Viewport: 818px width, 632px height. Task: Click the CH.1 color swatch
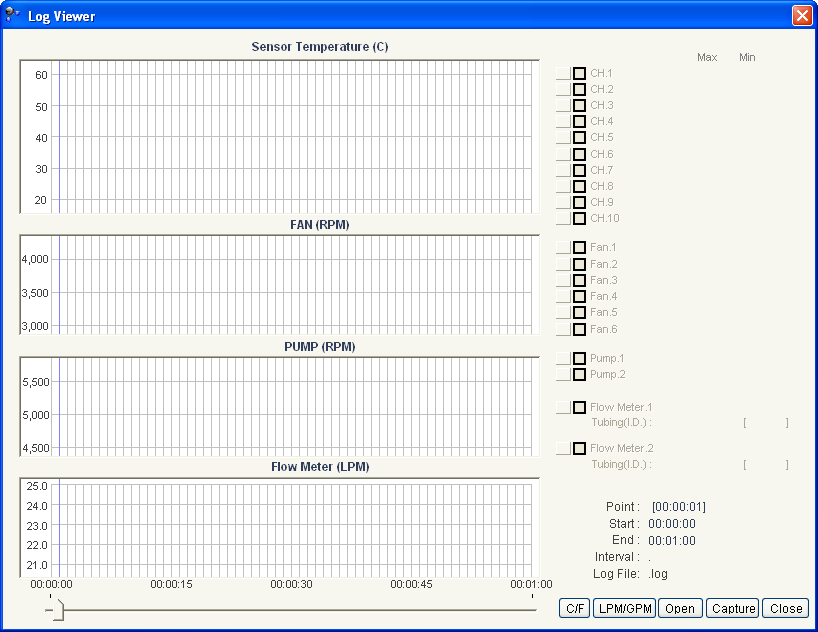563,73
